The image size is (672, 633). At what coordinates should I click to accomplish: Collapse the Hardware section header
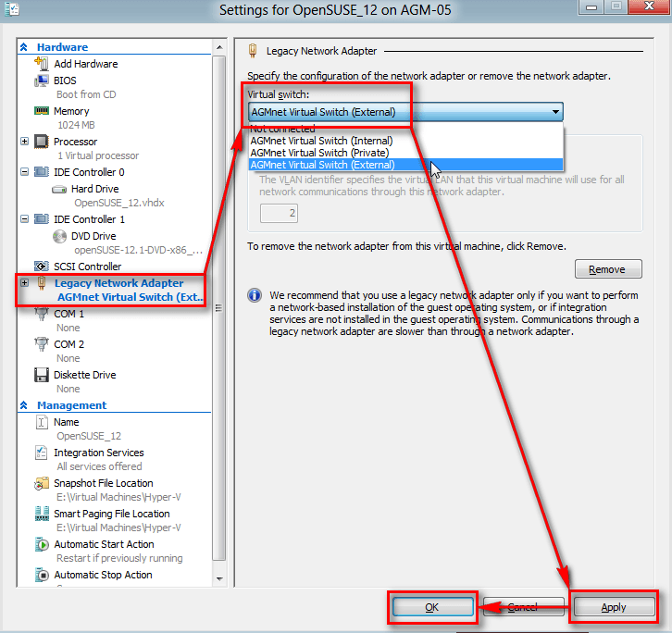pos(25,47)
